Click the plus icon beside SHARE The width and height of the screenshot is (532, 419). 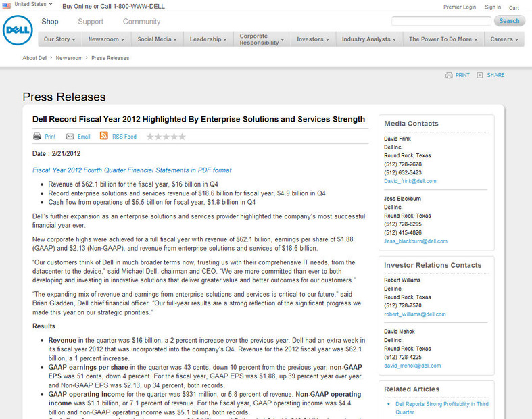tap(479, 75)
